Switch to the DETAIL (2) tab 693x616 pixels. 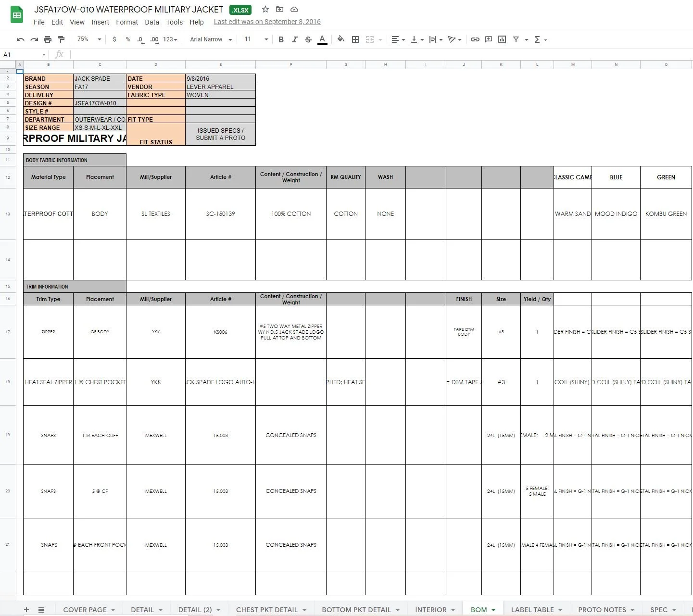coord(199,609)
